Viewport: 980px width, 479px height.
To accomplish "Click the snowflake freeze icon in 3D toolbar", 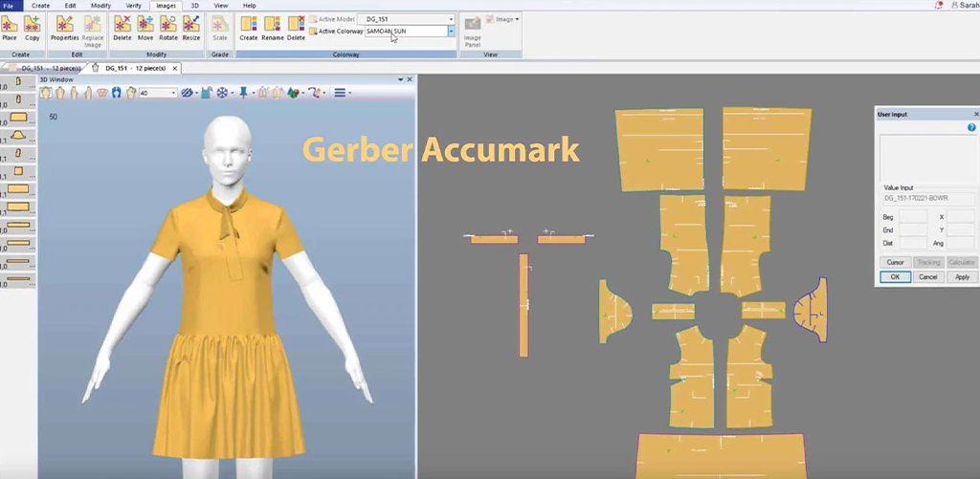I will [222, 93].
